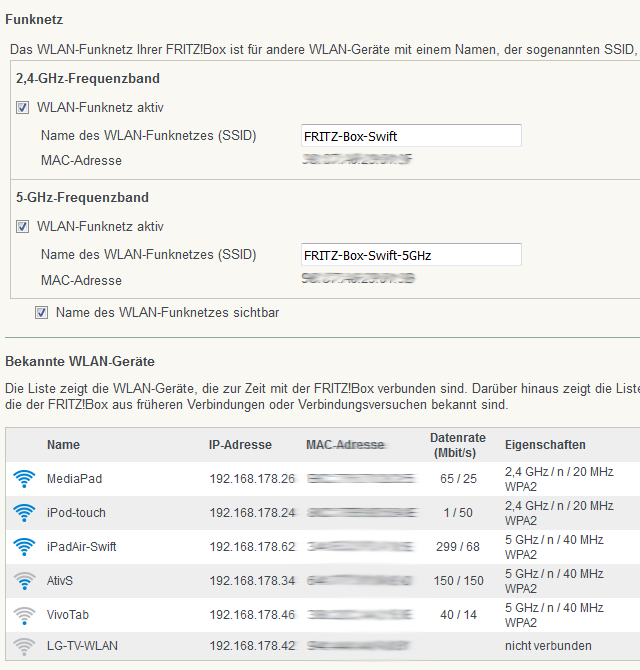Screen dimensions: 640x670
Task: Click IP address 192.168.178.42
Action: (x=252, y=646)
